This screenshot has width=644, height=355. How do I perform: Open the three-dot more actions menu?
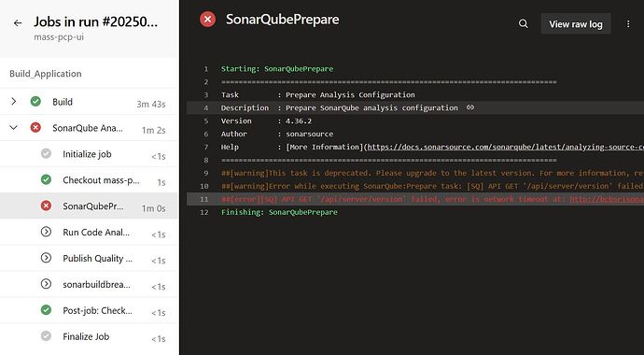pos(628,24)
